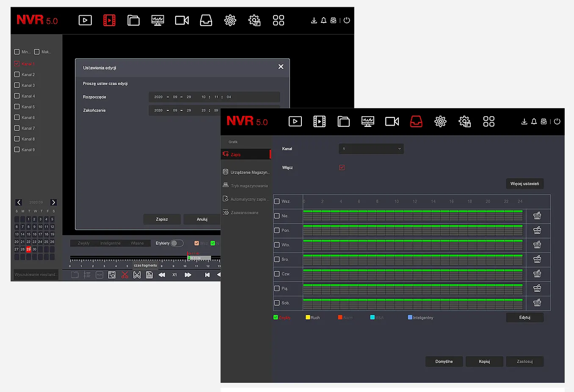
Task: Uncheck the Włącz checkbox
Action: pyautogui.click(x=342, y=167)
